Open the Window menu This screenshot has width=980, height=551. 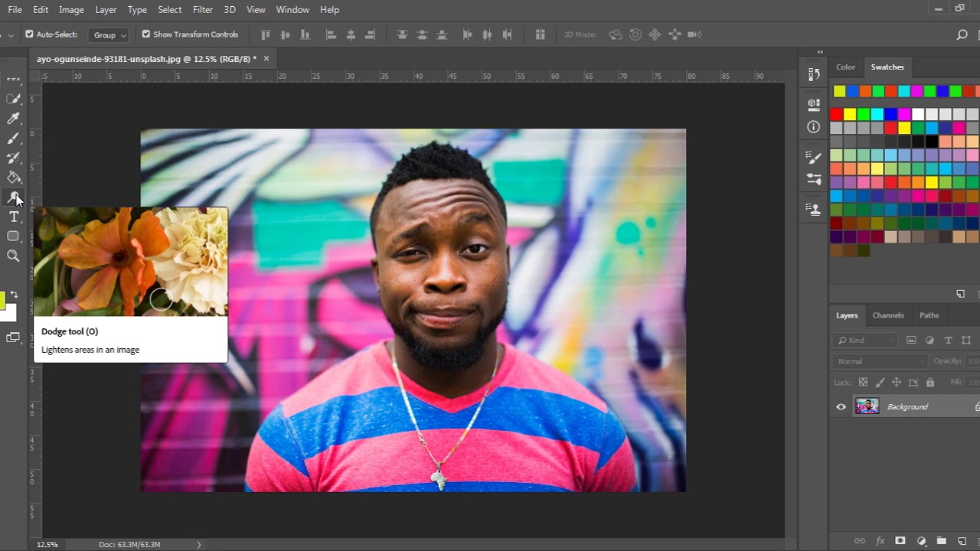click(x=292, y=10)
